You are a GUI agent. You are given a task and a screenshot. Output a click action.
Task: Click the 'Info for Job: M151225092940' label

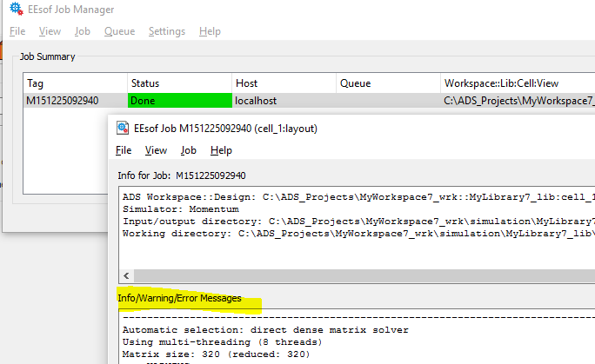[x=182, y=175]
